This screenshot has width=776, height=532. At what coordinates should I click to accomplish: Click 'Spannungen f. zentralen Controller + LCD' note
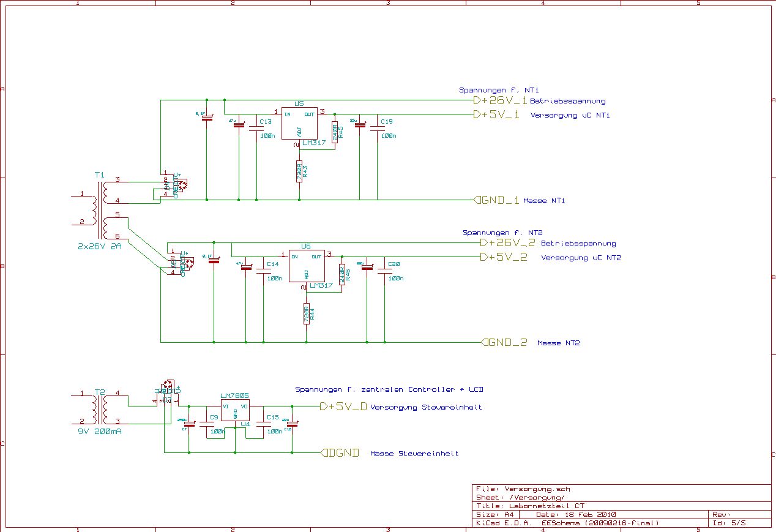coord(389,389)
